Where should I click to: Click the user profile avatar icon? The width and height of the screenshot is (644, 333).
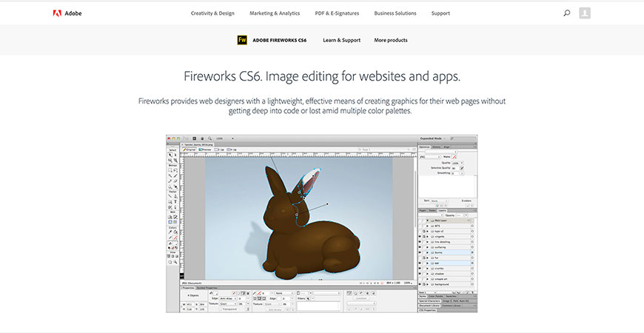(x=585, y=13)
